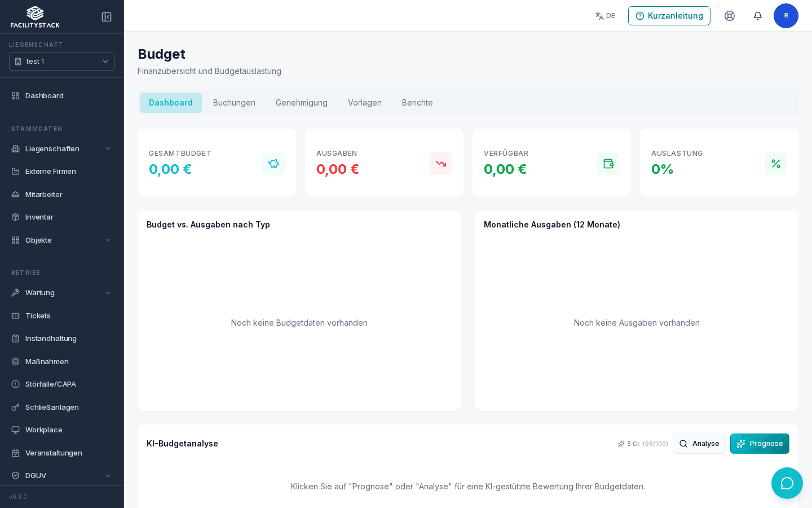Image resolution: width=812 pixels, height=508 pixels.
Task: Open notifications bell
Action: tap(758, 16)
